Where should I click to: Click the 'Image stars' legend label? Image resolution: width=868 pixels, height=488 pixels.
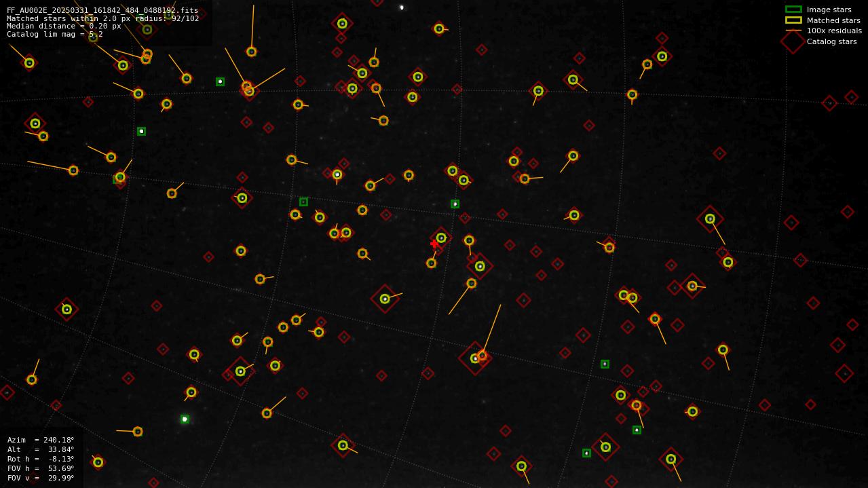pyautogui.click(x=829, y=10)
